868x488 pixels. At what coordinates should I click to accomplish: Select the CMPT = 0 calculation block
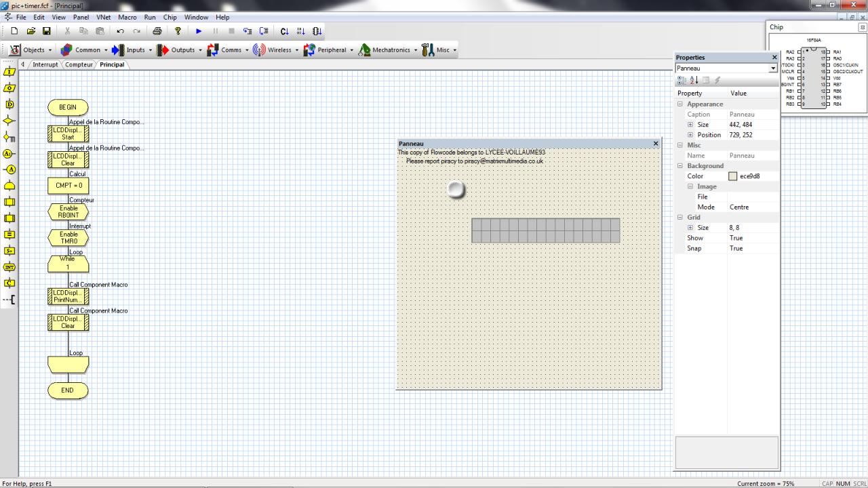tap(68, 185)
